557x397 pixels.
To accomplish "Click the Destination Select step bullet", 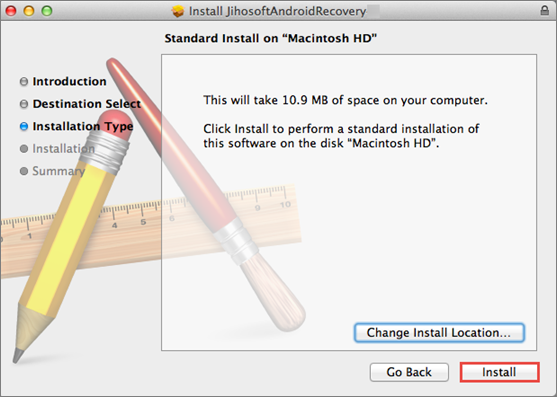I will 24,104.
